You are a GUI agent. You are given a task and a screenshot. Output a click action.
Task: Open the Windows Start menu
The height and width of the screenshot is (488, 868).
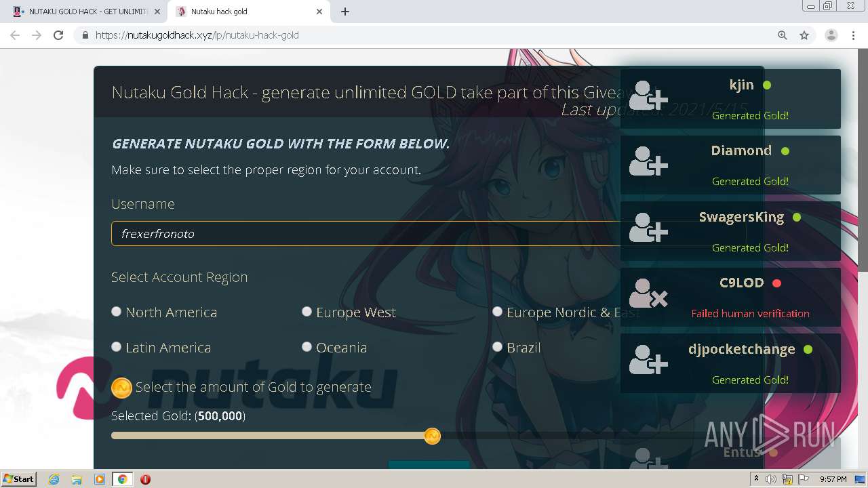[x=19, y=479]
